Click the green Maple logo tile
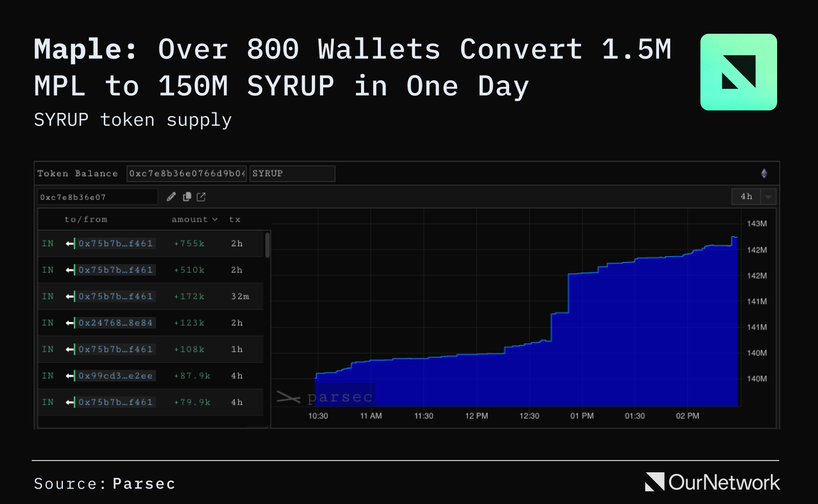The width and height of the screenshot is (818, 504). pos(738,72)
